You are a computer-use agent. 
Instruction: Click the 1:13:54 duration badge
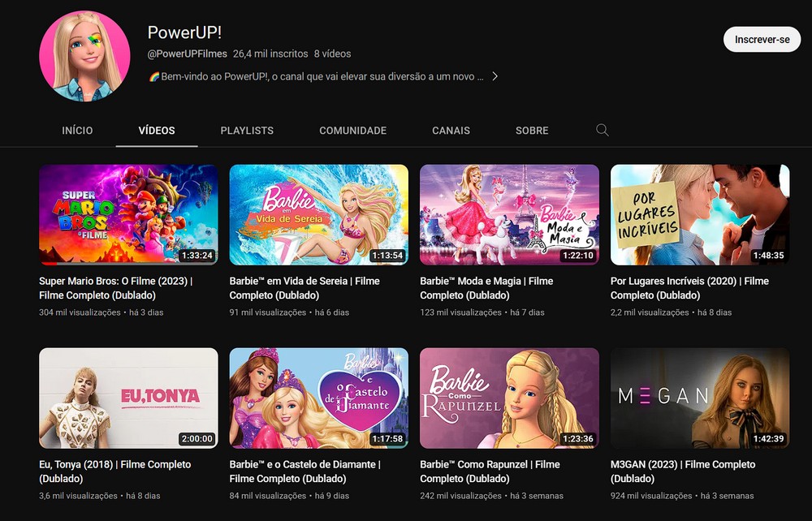pyautogui.click(x=387, y=256)
